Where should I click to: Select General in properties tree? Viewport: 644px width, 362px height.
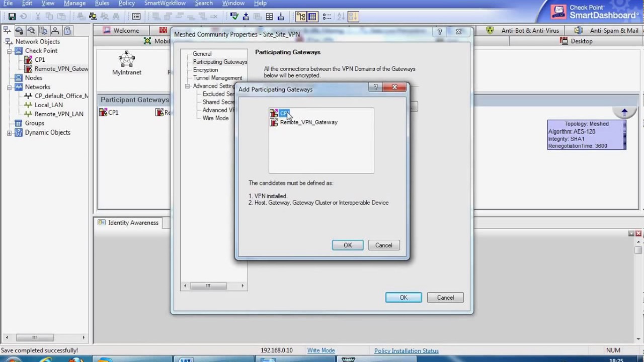point(202,54)
